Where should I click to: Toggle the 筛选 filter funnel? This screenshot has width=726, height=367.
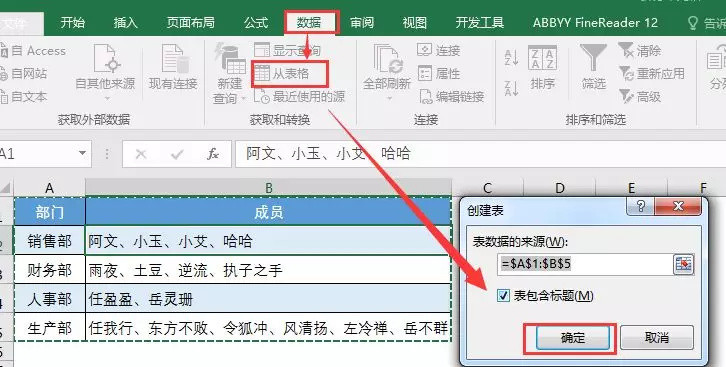594,68
